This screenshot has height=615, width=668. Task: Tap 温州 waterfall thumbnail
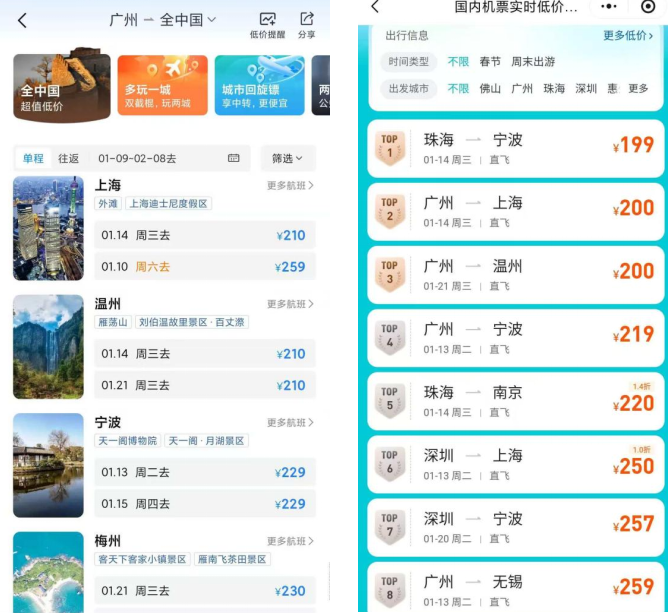tap(48, 347)
